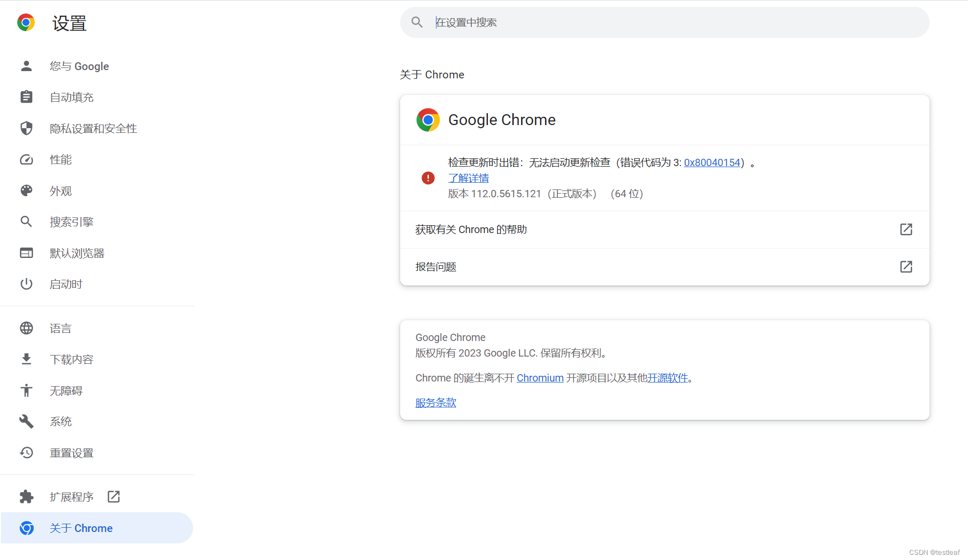This screenshot has width=968, height=560.
Task: Go to 自动填充 settings
Action: [98, 97]
